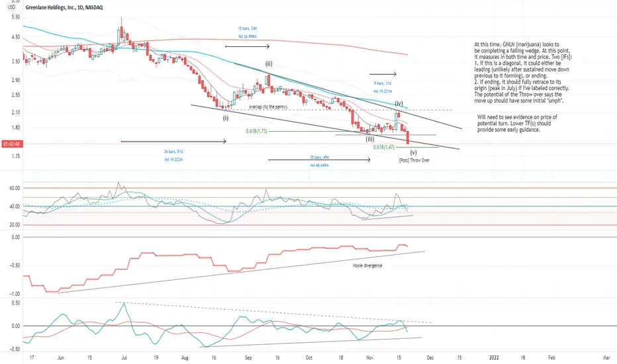The image size is (617, 364).
Task: Click the Dec label on time axis
Action: [x=430, y=357]
